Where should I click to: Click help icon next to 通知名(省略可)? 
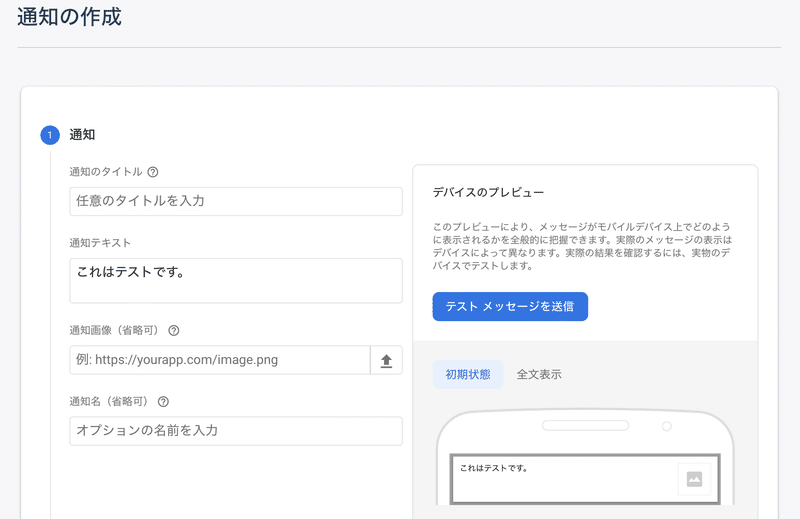[163, 402]
